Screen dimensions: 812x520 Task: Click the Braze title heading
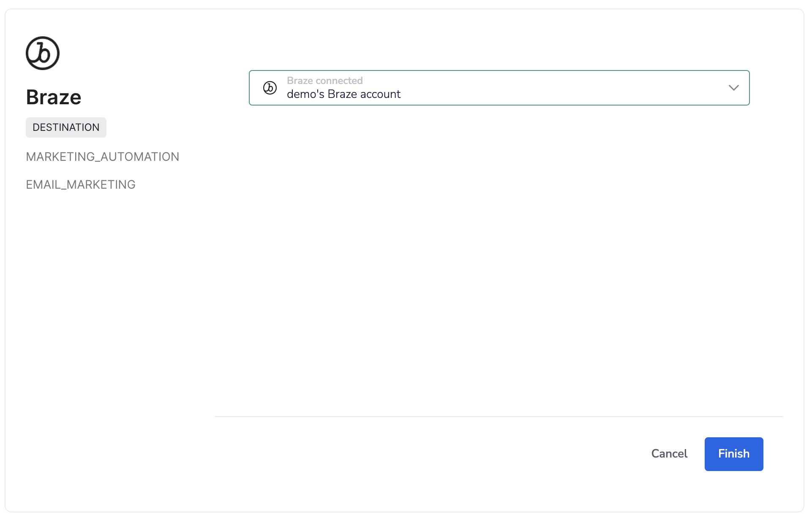pyautogui.click(x=54, y=97)
